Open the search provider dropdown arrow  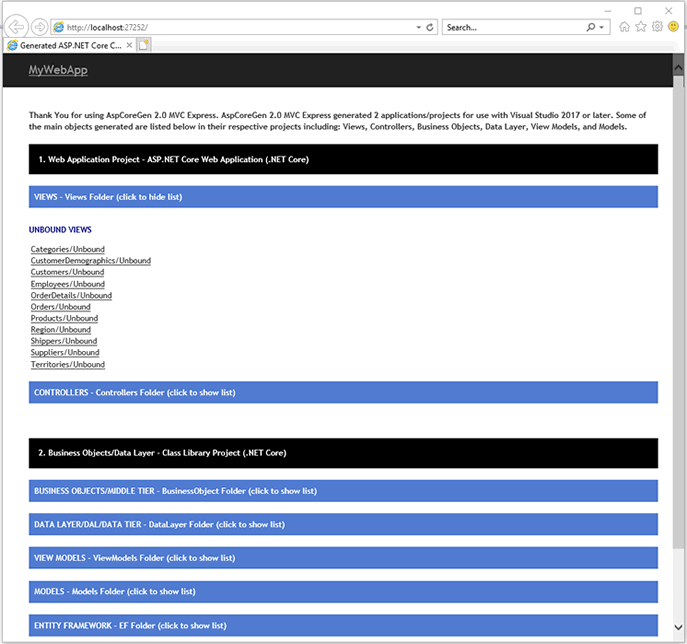click(602, 27)
